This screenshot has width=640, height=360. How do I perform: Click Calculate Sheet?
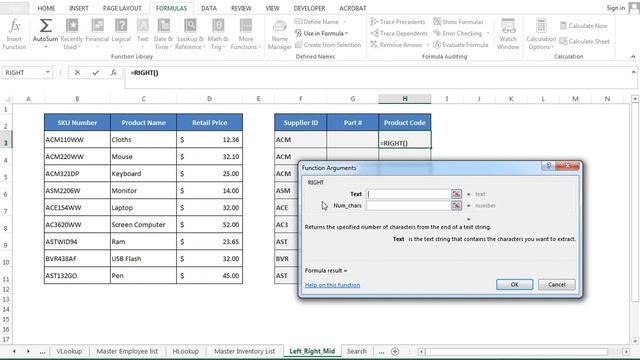click(x=584, y=41)
